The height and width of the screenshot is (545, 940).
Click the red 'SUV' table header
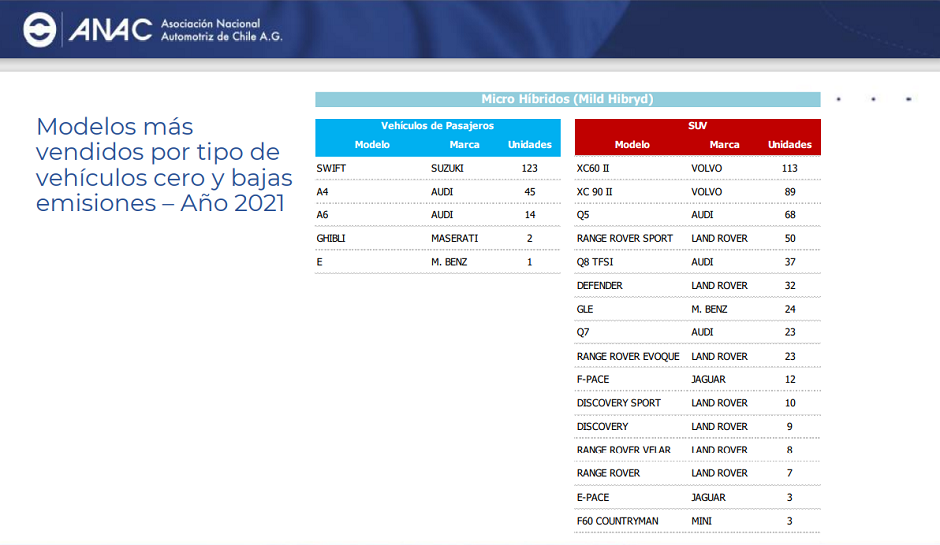(698, 126)
